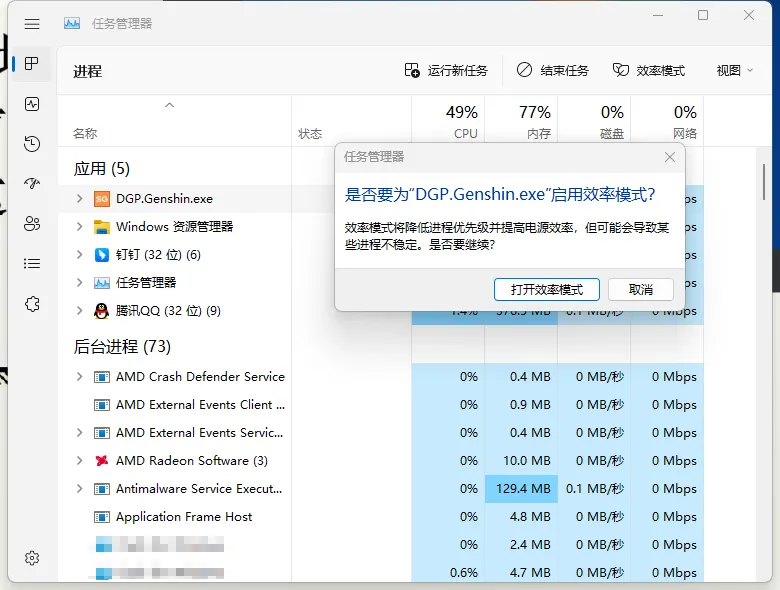
Task: Sort by 网络 column header
Action: tap(667, 121)
